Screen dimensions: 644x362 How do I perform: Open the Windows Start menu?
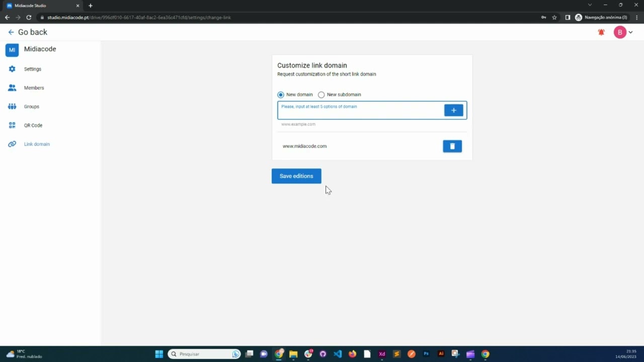(159, 354)
